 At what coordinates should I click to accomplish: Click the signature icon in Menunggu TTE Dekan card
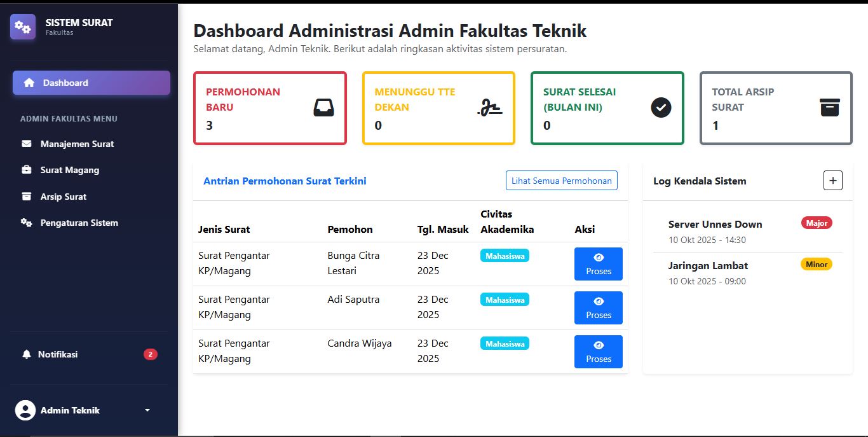(490, 108)
